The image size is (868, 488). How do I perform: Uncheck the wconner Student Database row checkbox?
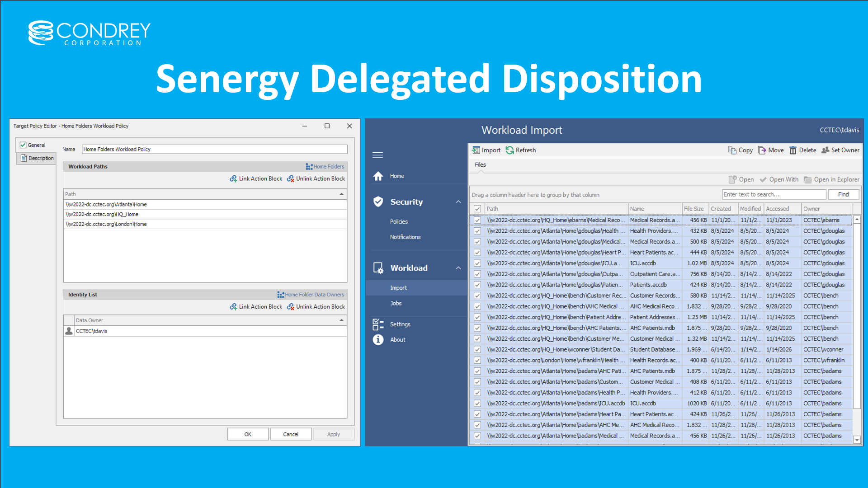pyautogui.click(x=477, y=349)
